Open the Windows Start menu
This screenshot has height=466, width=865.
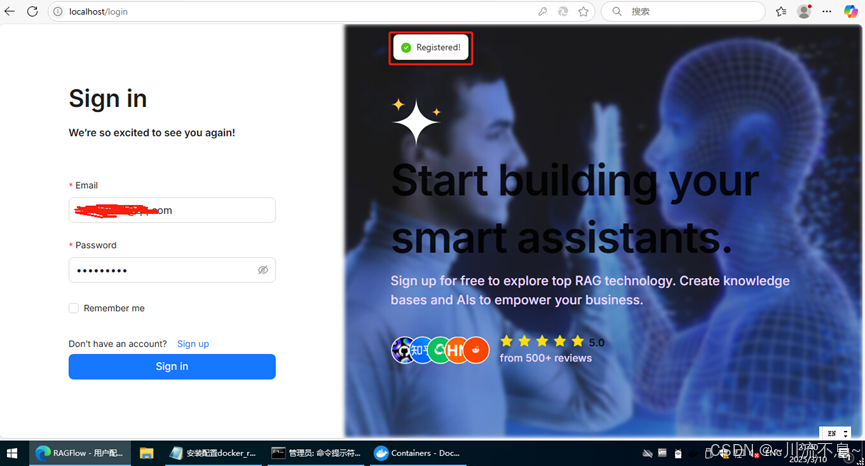click(12, 453)
